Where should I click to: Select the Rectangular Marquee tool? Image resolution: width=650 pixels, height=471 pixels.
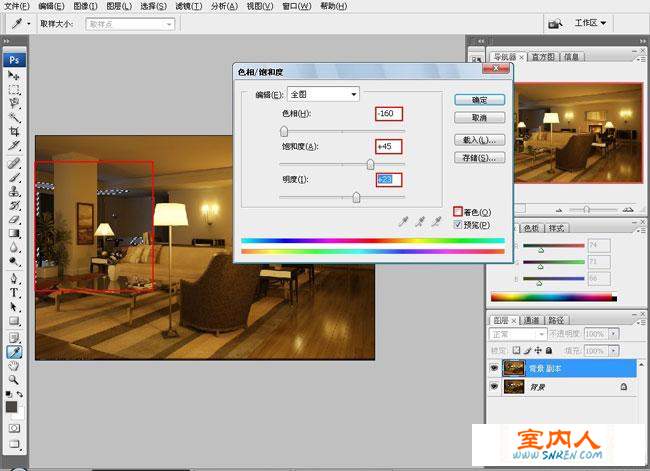(14, 90)
